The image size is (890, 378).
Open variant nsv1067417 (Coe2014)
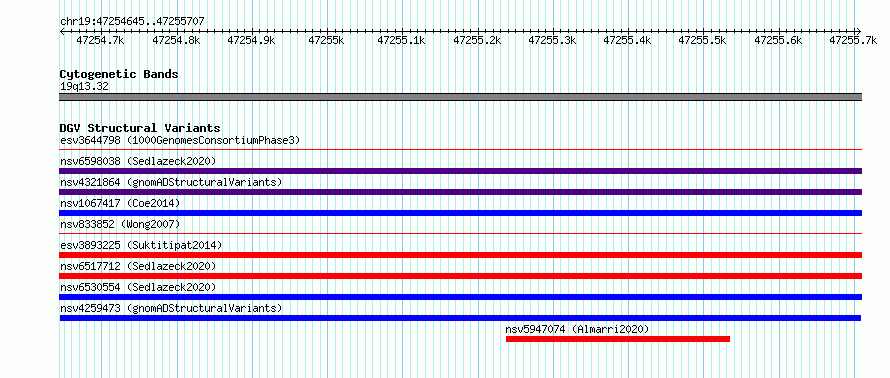(120, 203)
